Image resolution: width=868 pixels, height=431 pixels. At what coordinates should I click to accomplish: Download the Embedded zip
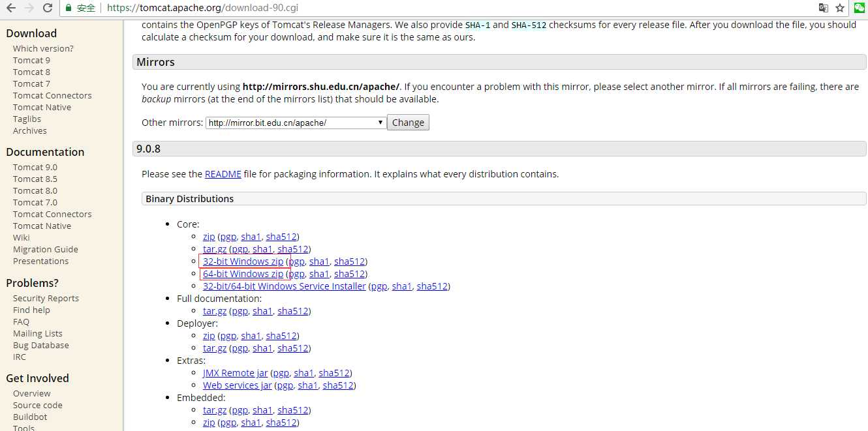point(209,423)
